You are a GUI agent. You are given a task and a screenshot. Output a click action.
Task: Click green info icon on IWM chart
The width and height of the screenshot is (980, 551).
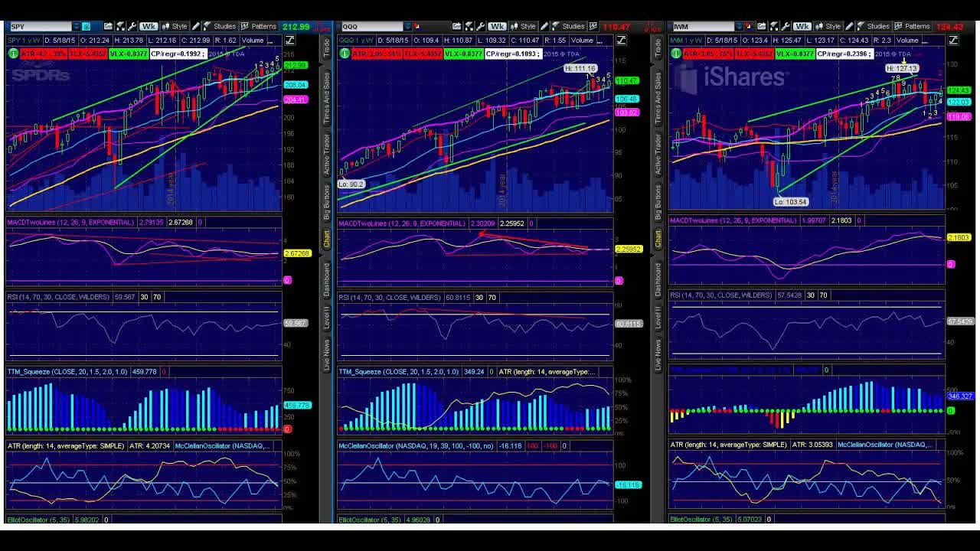click(676, 54)
